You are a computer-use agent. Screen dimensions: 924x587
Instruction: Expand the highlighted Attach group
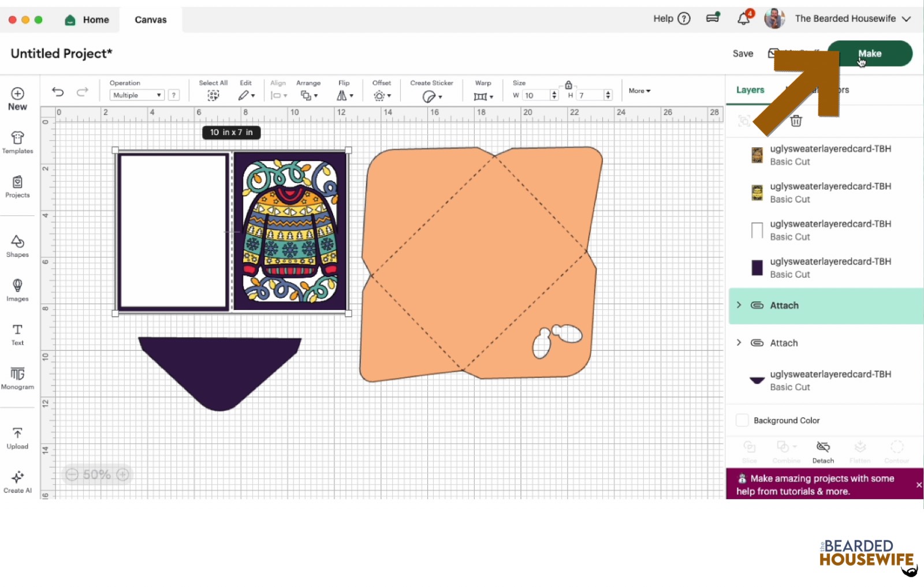pos(739,305)
